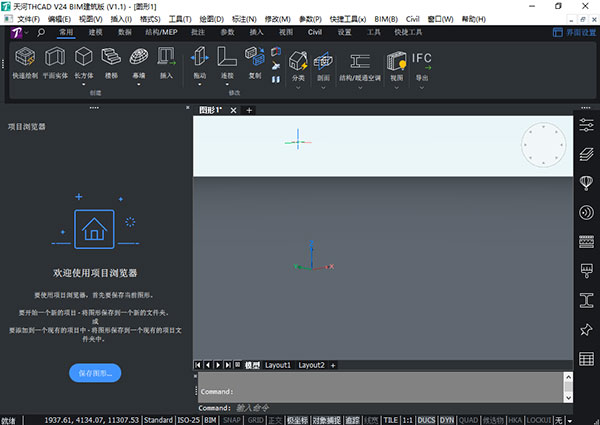Viewport: 600px width, 425px height.
Task: Click the table grid icon in sidebar
Action: [587, 359]
